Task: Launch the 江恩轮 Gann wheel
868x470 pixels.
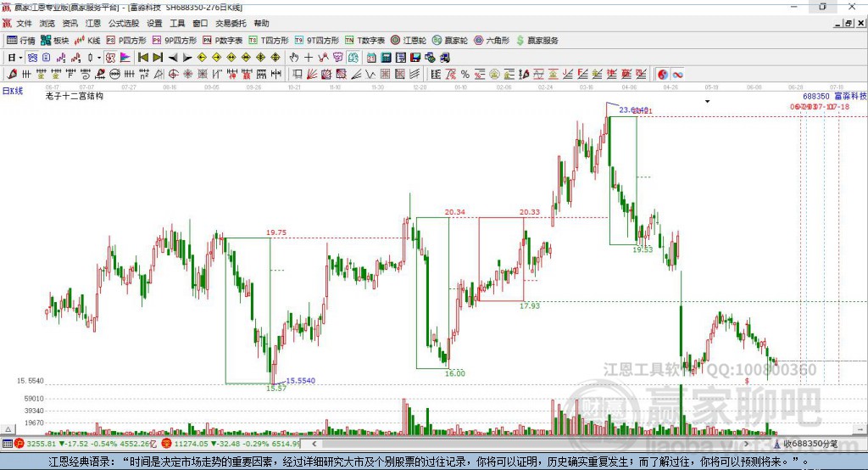Action: [x=409, y=41]
